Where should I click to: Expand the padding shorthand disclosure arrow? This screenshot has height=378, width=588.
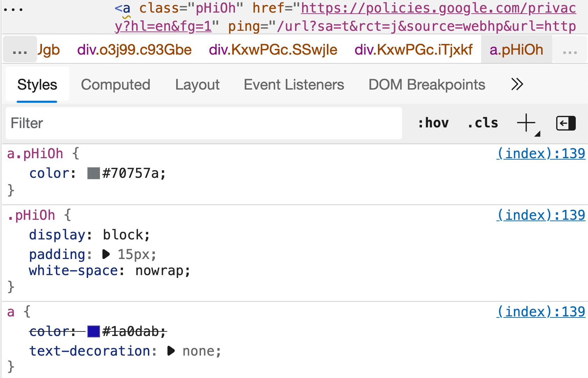(x=106, y=255)
